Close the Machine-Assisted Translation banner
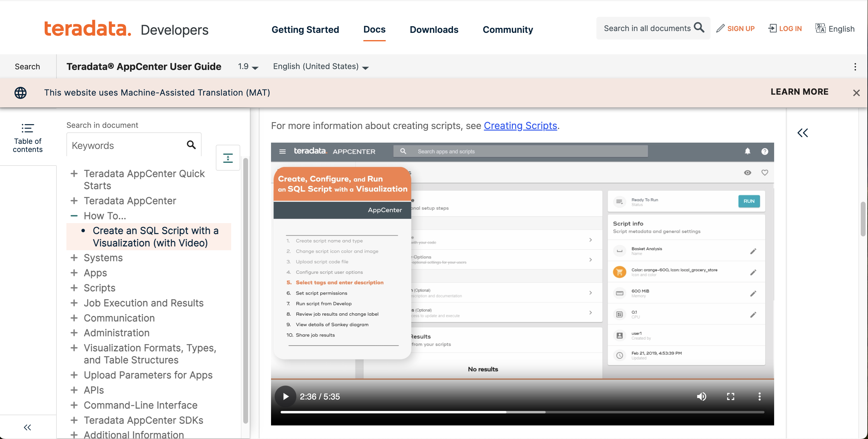Viewport: 868px width, 439px height. pos(856,93)
